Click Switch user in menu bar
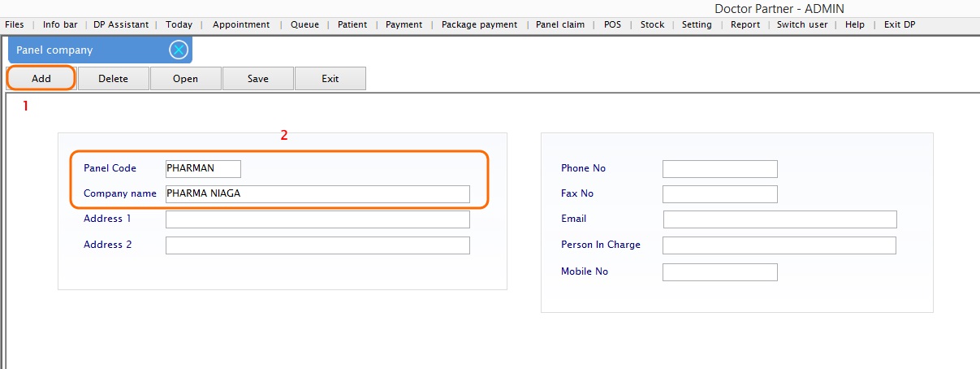The image size is (980, 369). click(802, 24)
